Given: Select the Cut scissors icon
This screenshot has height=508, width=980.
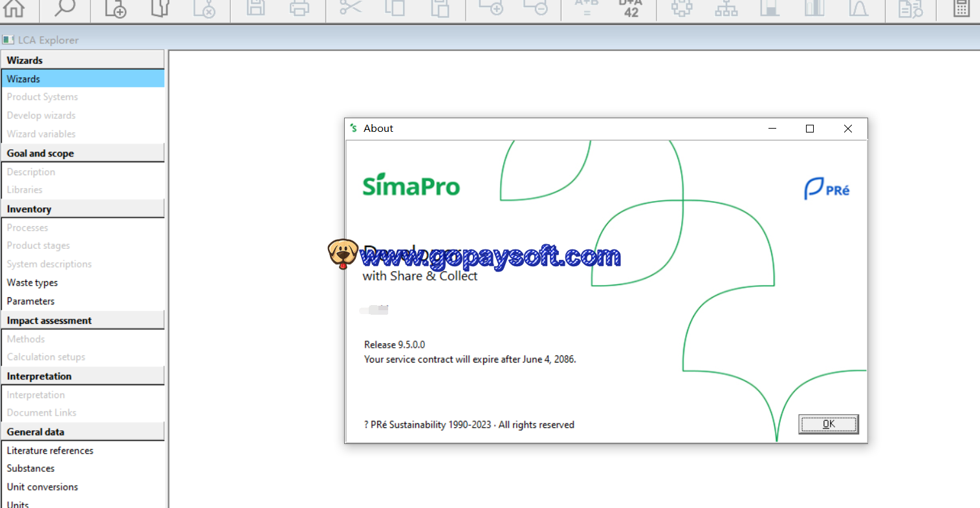Looking at the screenshot, I should (348, 9).
